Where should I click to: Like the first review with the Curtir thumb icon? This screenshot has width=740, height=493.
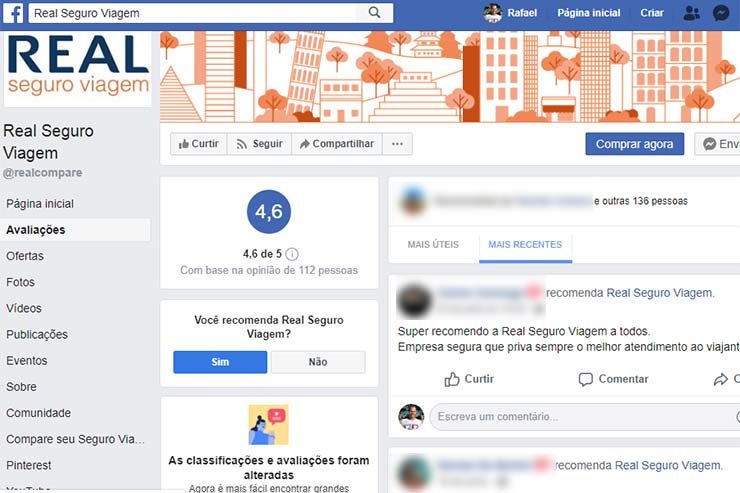(x=452, y=379)
